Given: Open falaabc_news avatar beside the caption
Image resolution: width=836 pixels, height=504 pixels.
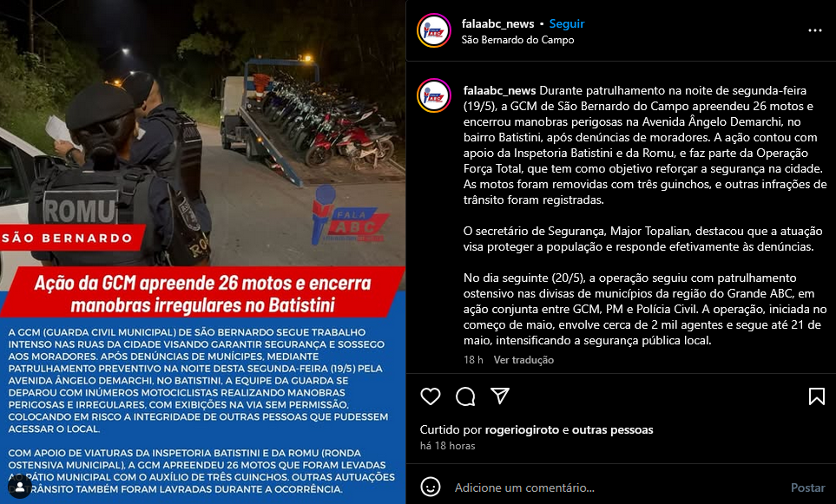Looking at the screenshot, I should coord(434,95).
